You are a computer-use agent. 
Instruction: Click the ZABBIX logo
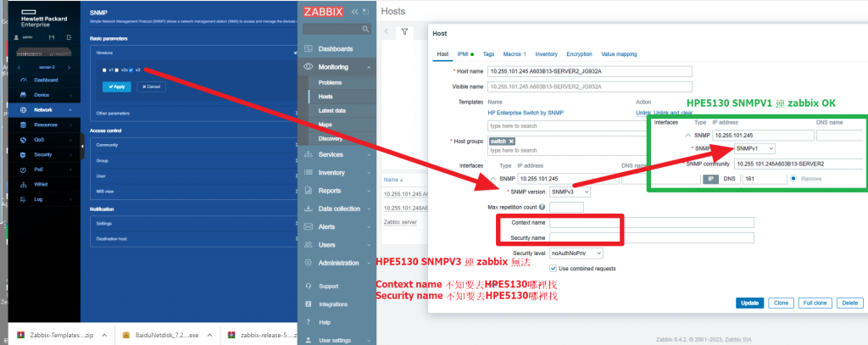(x=324, y=11)
